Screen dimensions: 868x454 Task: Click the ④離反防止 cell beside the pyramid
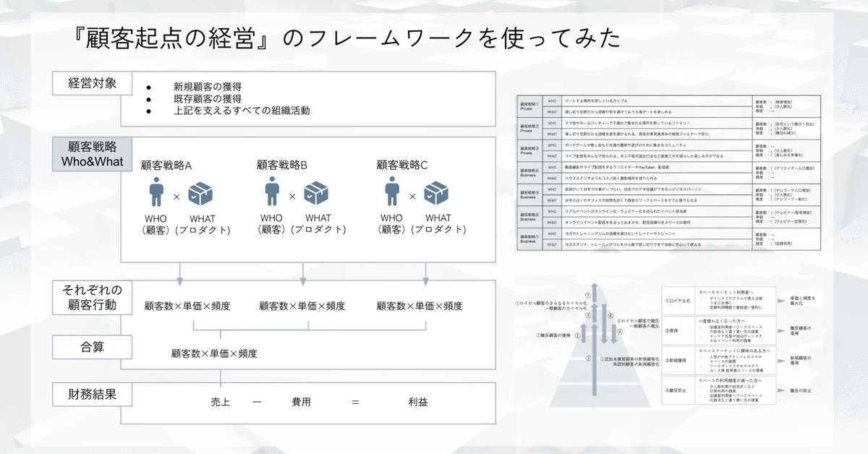pos(678,390)
